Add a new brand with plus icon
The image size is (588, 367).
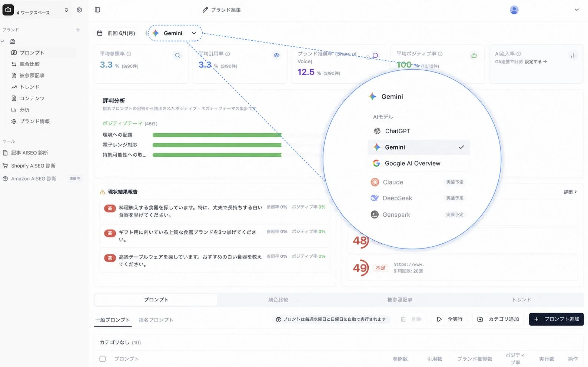click(78, 30)
